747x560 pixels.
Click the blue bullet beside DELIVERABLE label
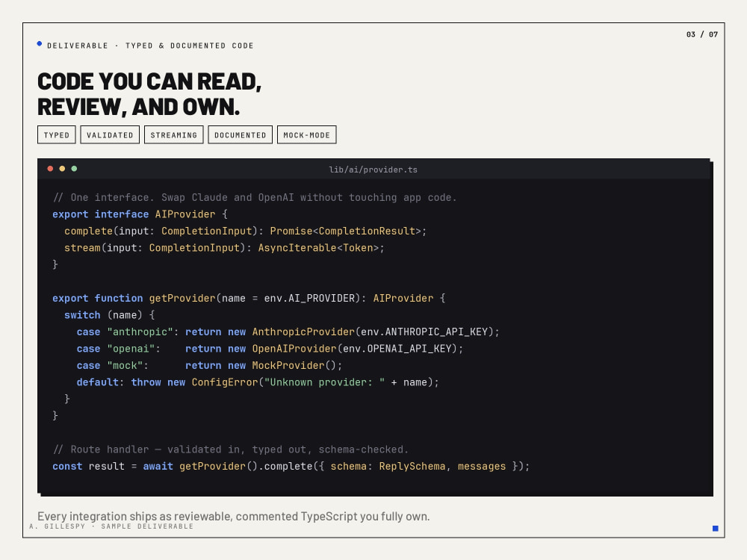point(40,44)
